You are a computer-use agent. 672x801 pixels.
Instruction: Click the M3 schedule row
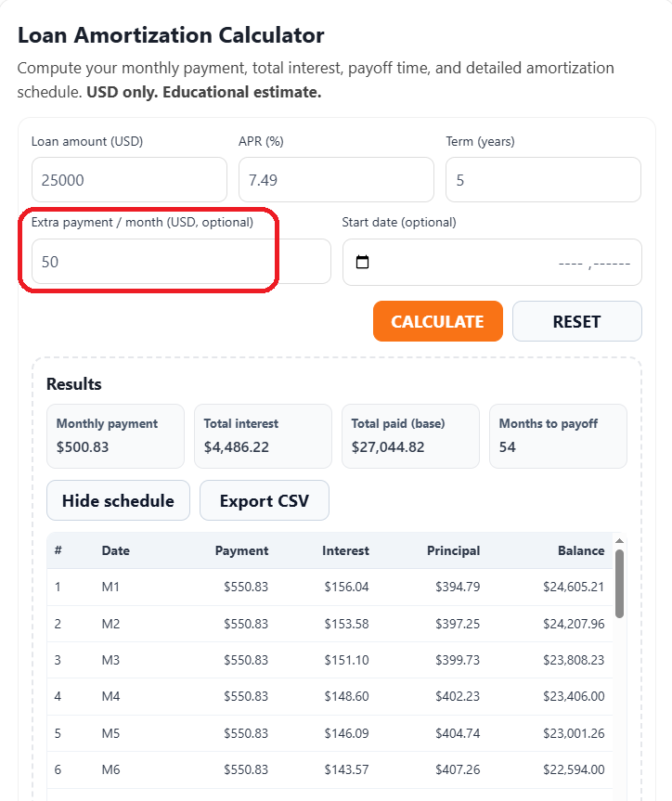click(325, 660)
